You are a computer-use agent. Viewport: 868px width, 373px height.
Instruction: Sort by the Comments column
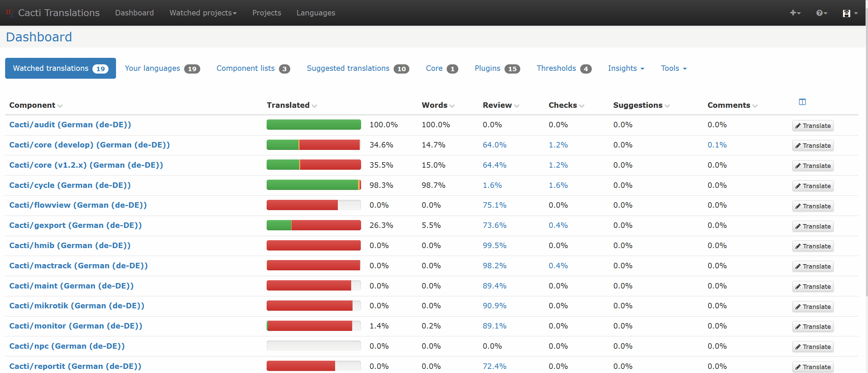(x=732, y=105)
